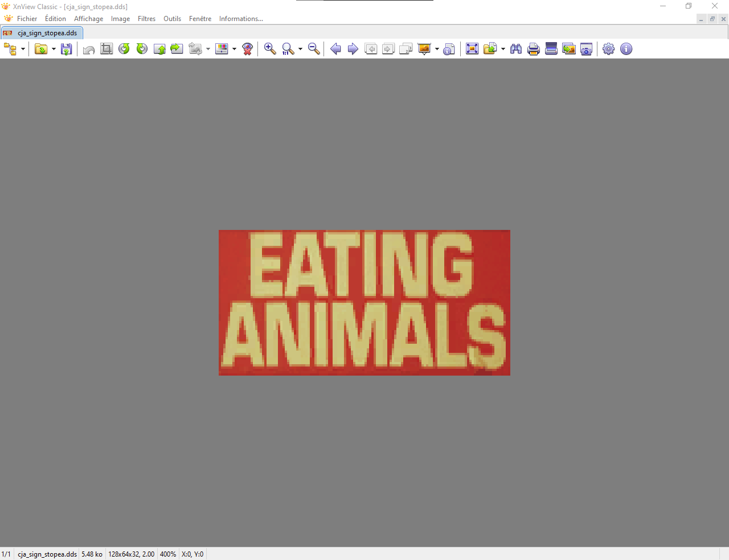Open the Outils menu
The height and width of the screenshot is (560, 729).
(x=172, y=19)
